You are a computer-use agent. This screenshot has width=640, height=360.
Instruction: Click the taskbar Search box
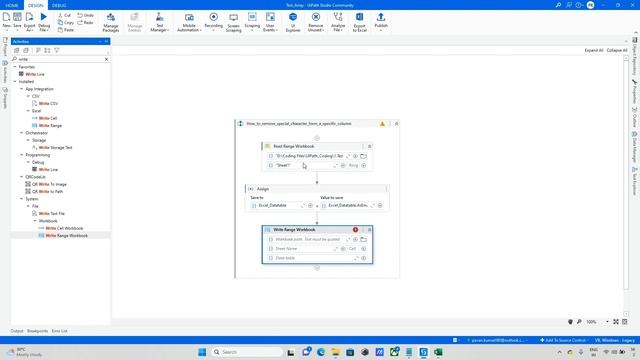[x=247, y=352]
